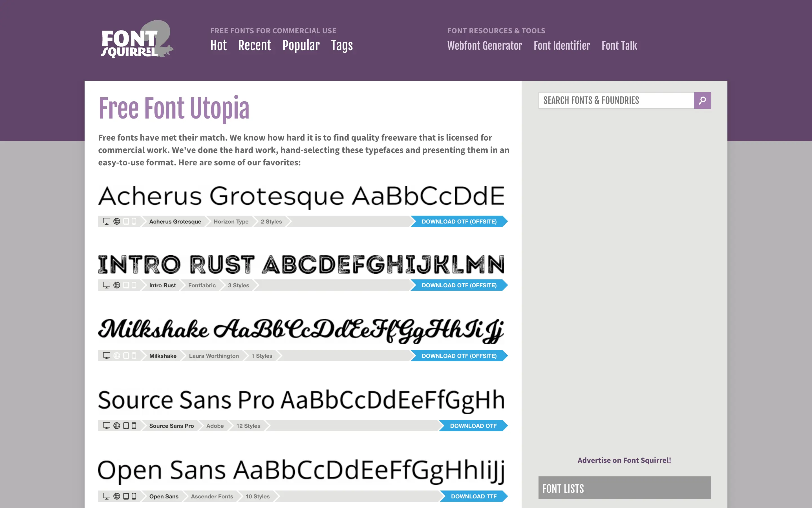812x508 pixels.
Task: Click phone icon in Intro Rust row
Action: point(134,285)
